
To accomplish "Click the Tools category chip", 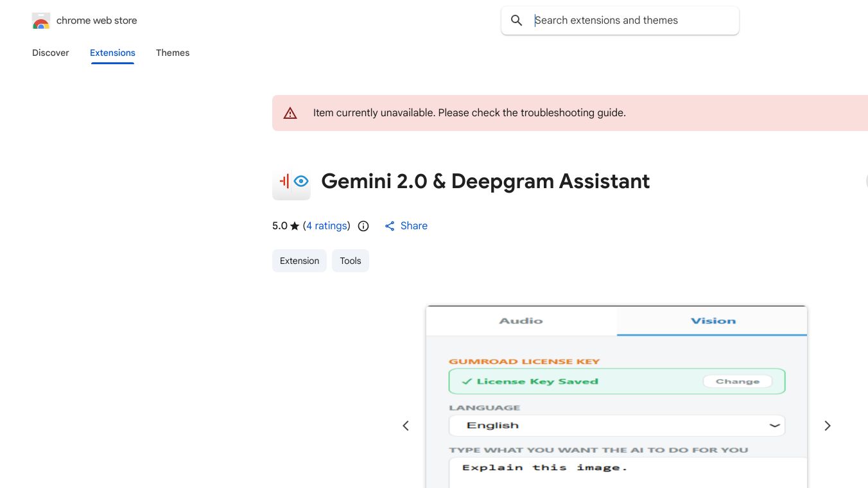I will (x=350, y=261).
